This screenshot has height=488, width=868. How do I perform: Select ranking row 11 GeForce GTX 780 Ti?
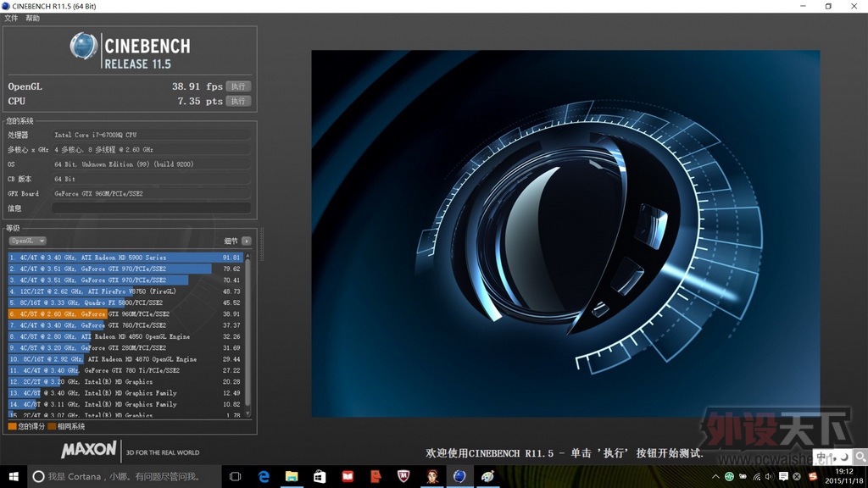pyautogui.click(x=125, y=370)
